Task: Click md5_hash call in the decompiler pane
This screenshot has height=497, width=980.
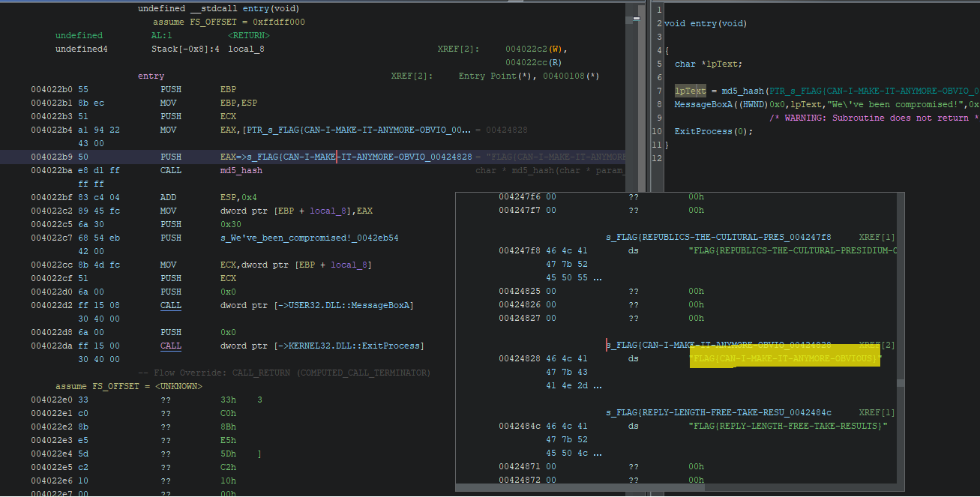Action: point(743,91)
